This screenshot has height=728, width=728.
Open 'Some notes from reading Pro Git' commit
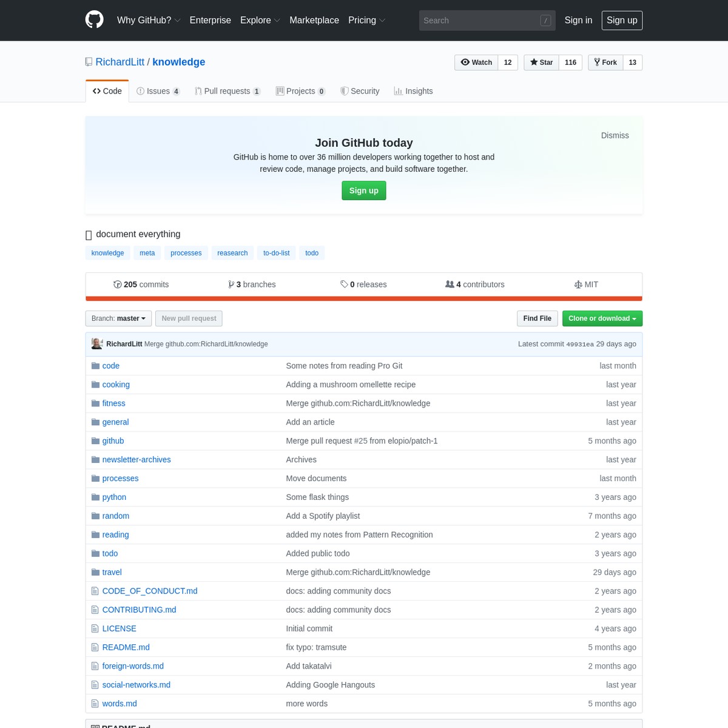tap(344, 366)
